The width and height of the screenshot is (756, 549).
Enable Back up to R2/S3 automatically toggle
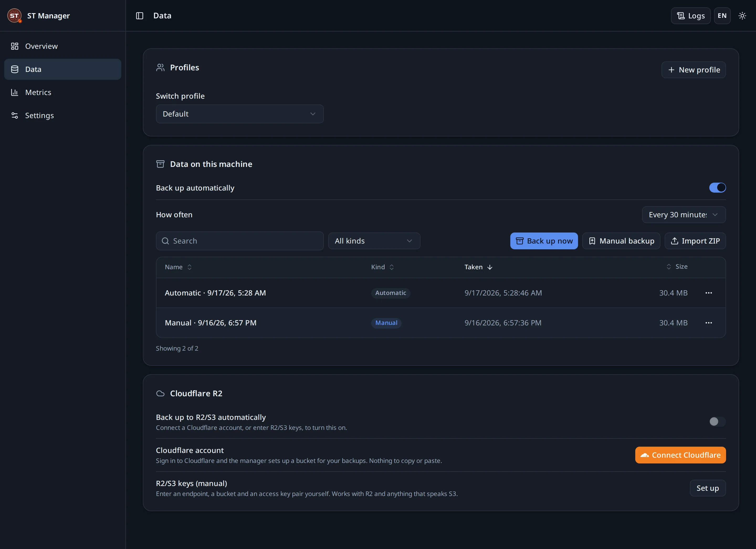point(717,422)
